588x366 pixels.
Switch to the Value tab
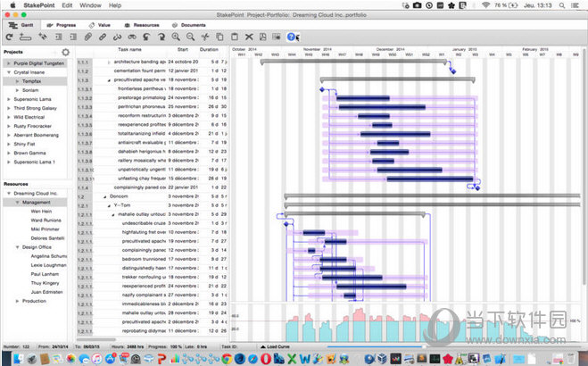[x=100, y=25]
